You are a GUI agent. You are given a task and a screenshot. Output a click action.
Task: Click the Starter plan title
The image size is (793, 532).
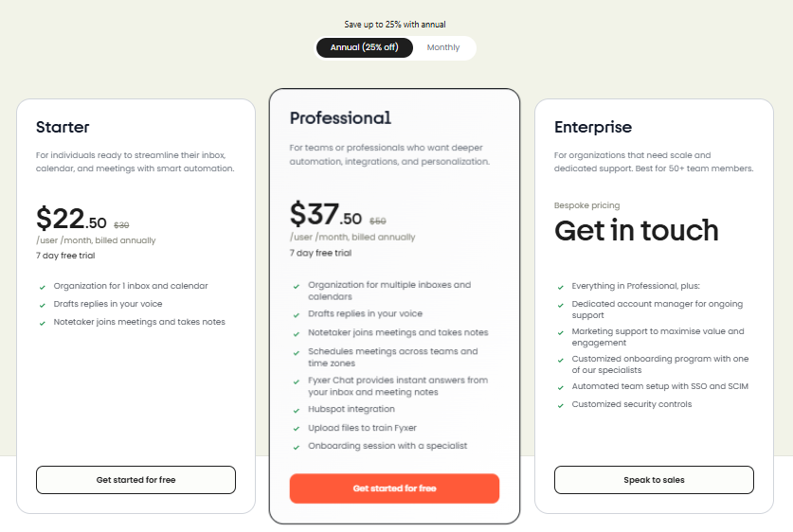[x=63, y=127]
